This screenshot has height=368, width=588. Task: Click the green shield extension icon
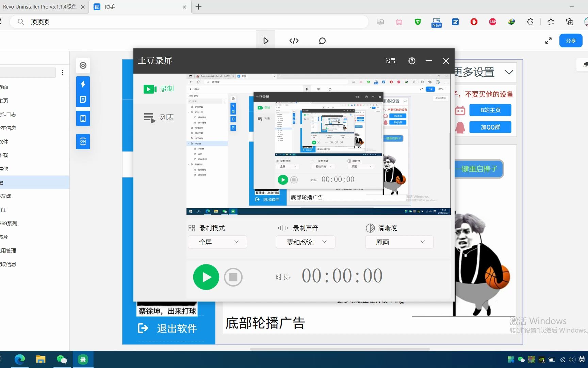point(418,22)
